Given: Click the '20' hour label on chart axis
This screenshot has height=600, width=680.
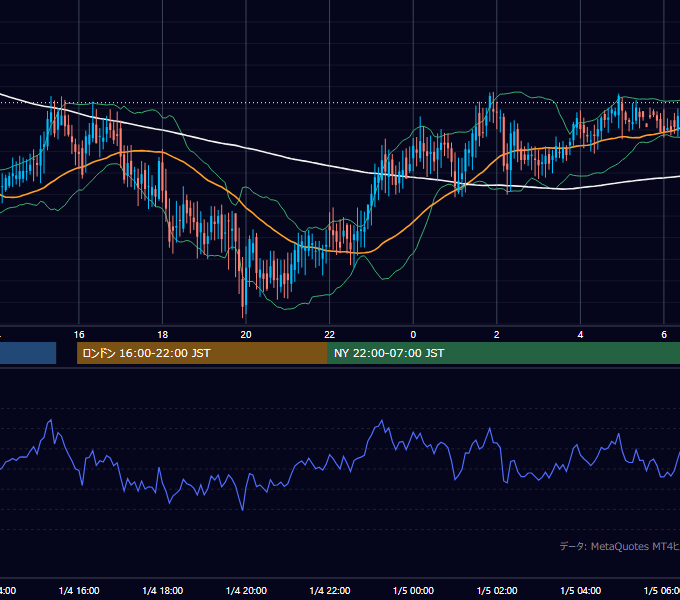Looking at the screenshot, I should (246, 335).
